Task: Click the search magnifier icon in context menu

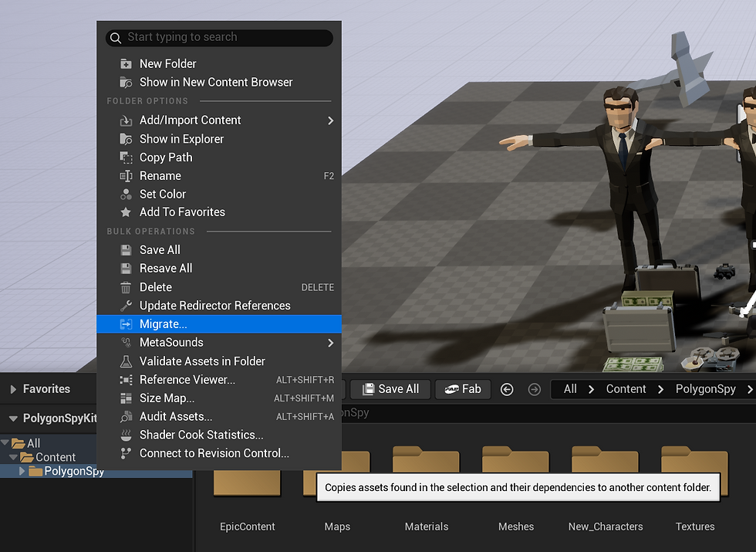Action: pos(116,38)
